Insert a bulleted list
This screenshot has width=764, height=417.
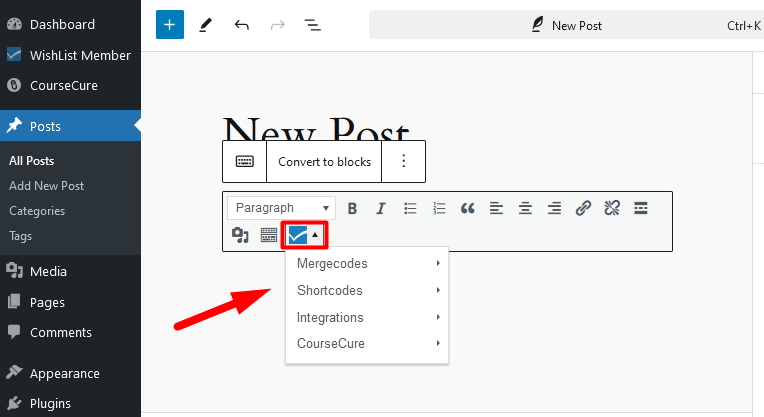click(410, 208)
